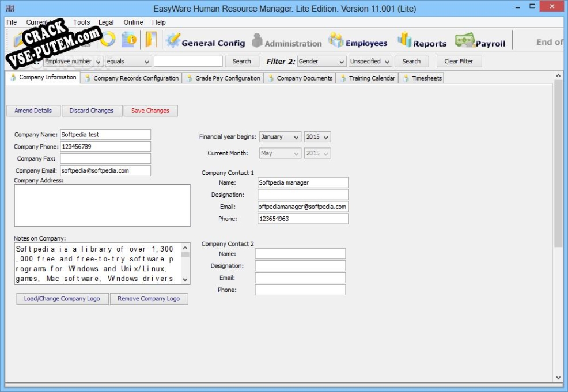Viewport: 568px width, 392px height.
Task: Click the Filter 1 Search button
Action: pyautogui.click(x=241, y=62)
